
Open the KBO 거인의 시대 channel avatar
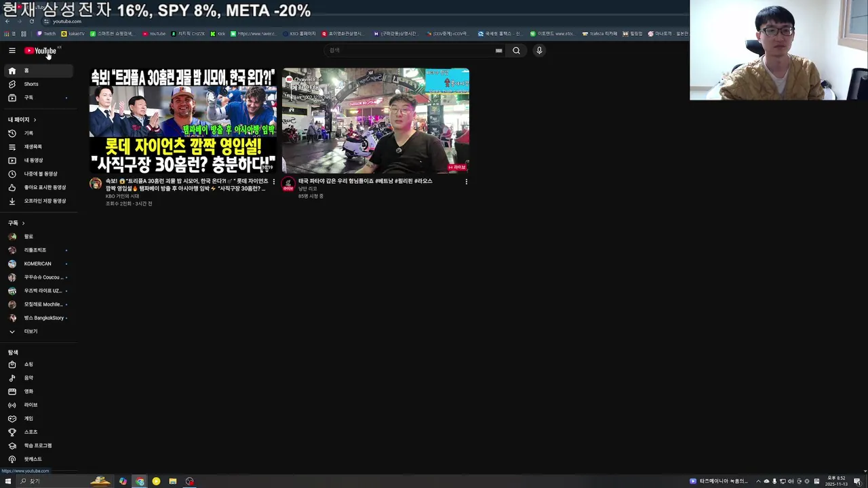point(96,184)
